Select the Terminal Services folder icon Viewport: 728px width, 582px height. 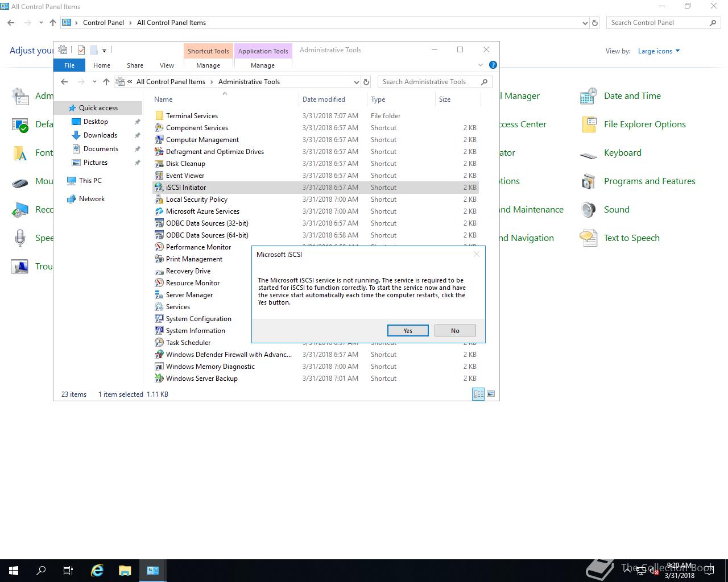tap(159, 116)
